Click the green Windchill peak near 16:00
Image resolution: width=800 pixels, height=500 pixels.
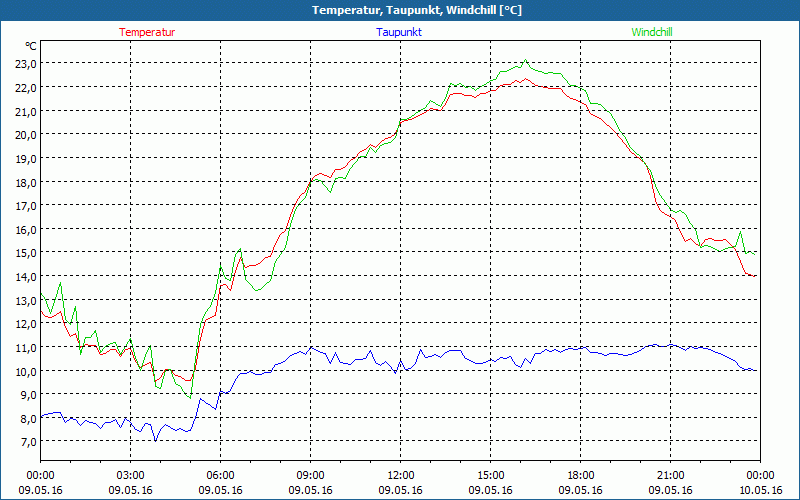526,60
